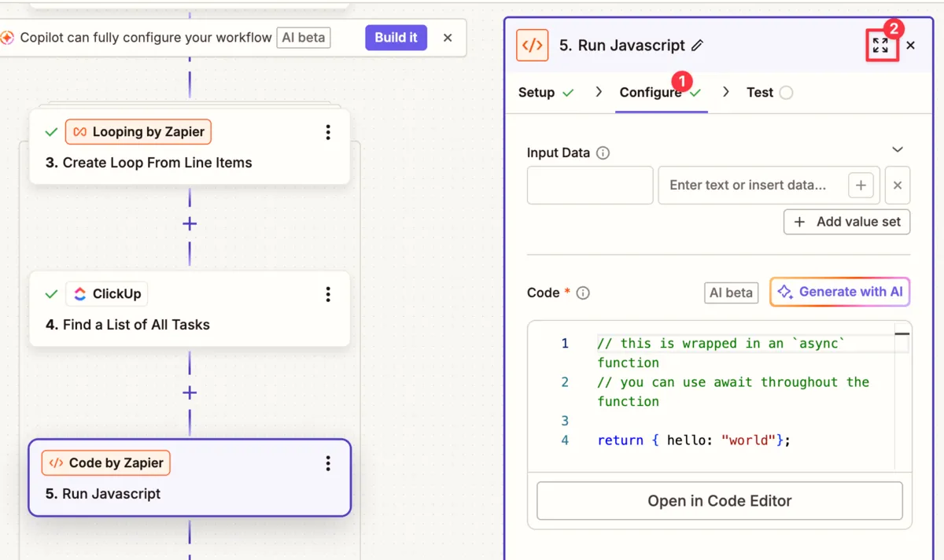
Task: Click the plus to add a step after Looping
Action: tap(189, 223)
